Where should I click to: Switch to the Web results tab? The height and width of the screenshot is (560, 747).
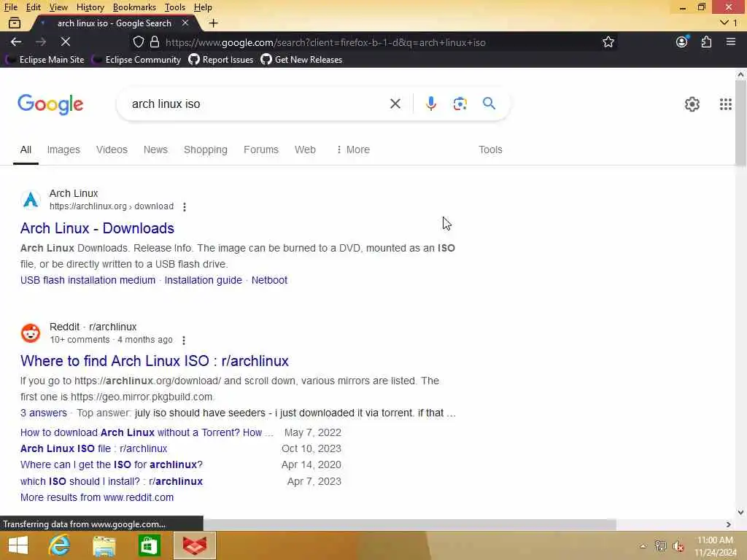point(305,149)
